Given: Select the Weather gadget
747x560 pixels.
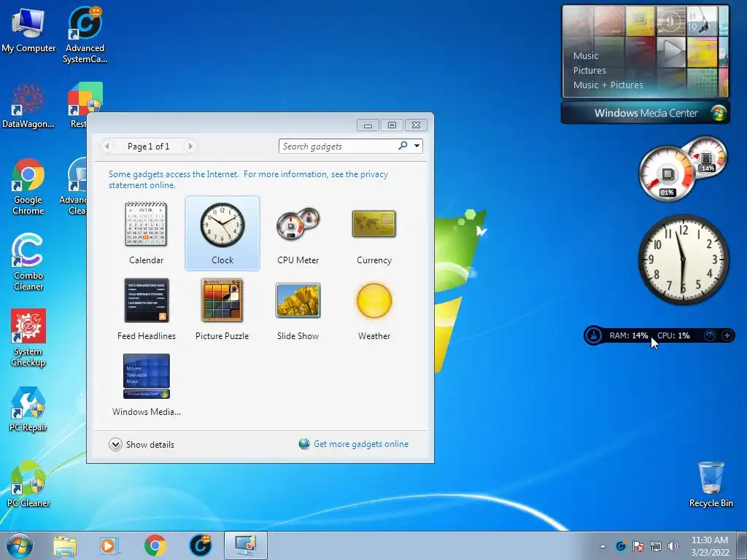Looking at the screenshot, I should pyautogui.click(x=374, y=309).
